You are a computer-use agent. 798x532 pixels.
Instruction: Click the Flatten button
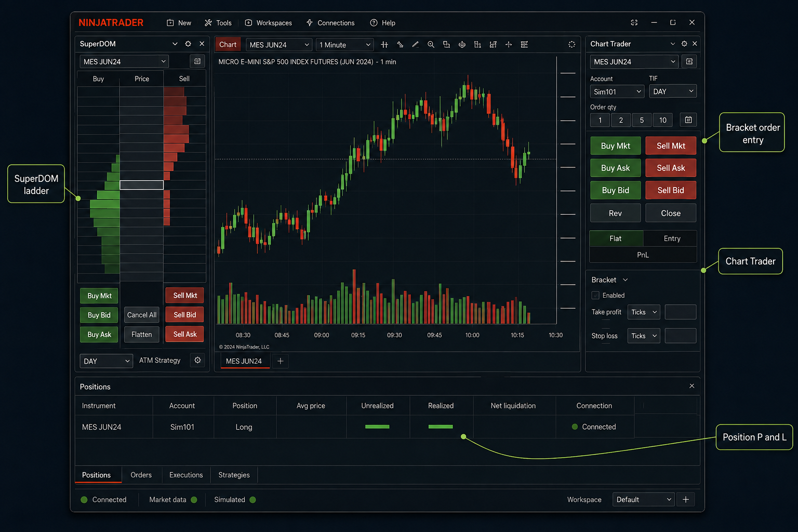click(x=142, y=335)
